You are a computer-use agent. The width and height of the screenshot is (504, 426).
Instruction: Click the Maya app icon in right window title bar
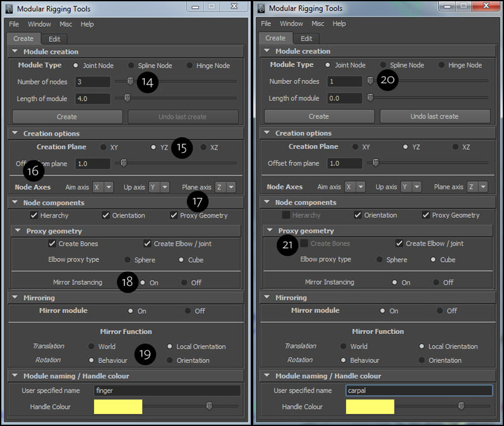[261, 8]
